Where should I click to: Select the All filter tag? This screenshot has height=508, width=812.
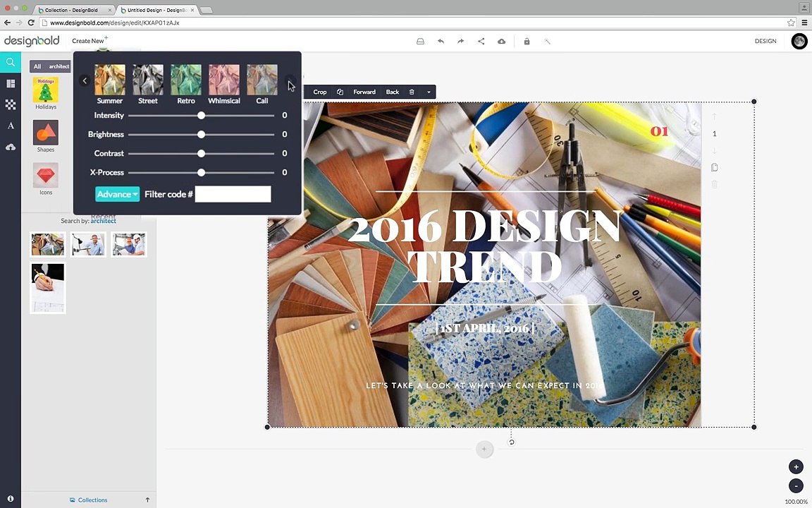pos(37,66)
